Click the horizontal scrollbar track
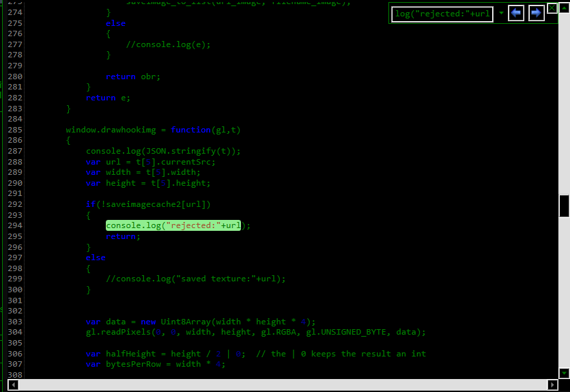570x392 pixels. click(283, 384)
